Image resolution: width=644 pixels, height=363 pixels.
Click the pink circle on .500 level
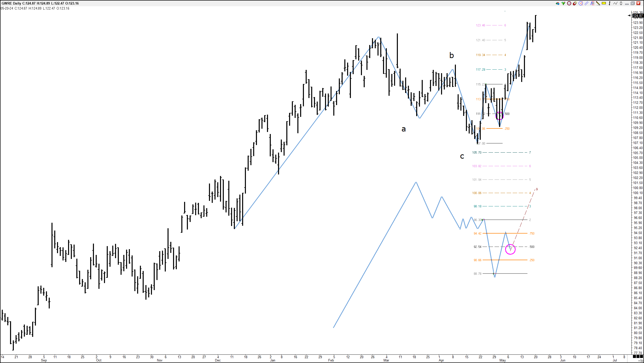[510, 249]
